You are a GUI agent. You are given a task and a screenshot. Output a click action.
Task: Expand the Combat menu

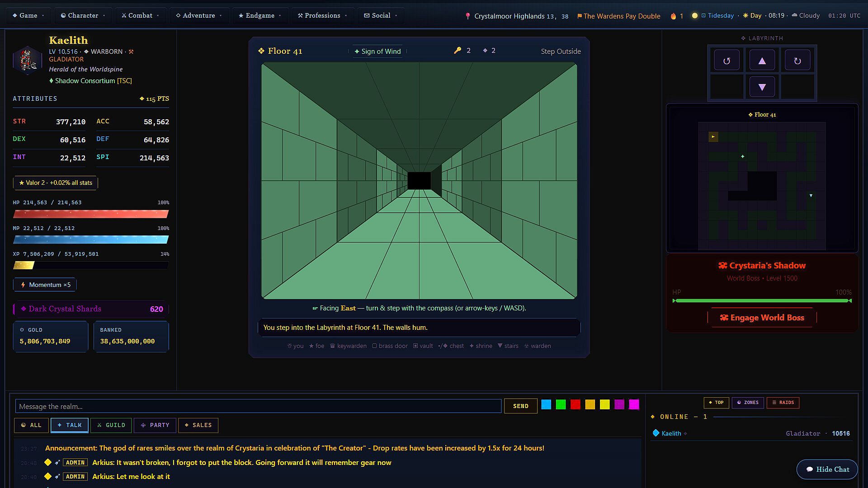point(141,15)
